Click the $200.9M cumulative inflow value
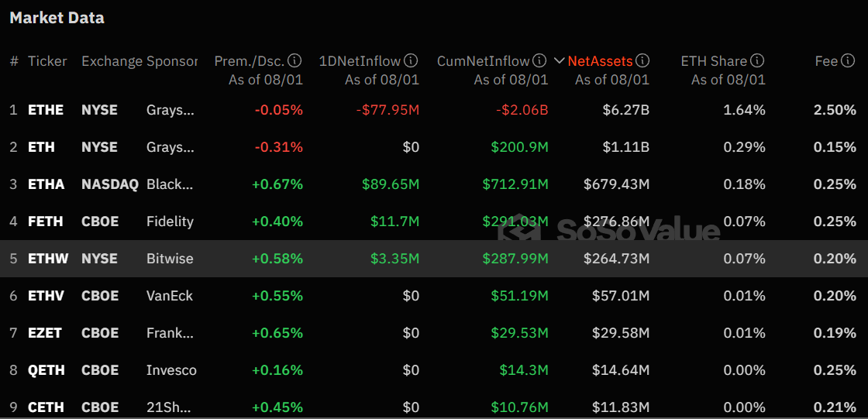The height and width of the screenshot is (419, 868). 519,146
